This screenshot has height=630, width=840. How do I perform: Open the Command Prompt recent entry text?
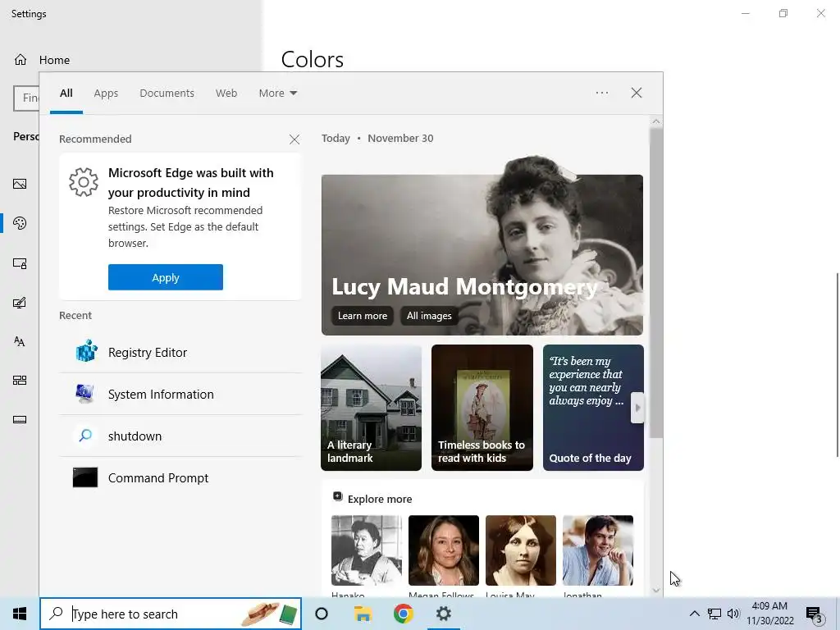pos(158,477)
